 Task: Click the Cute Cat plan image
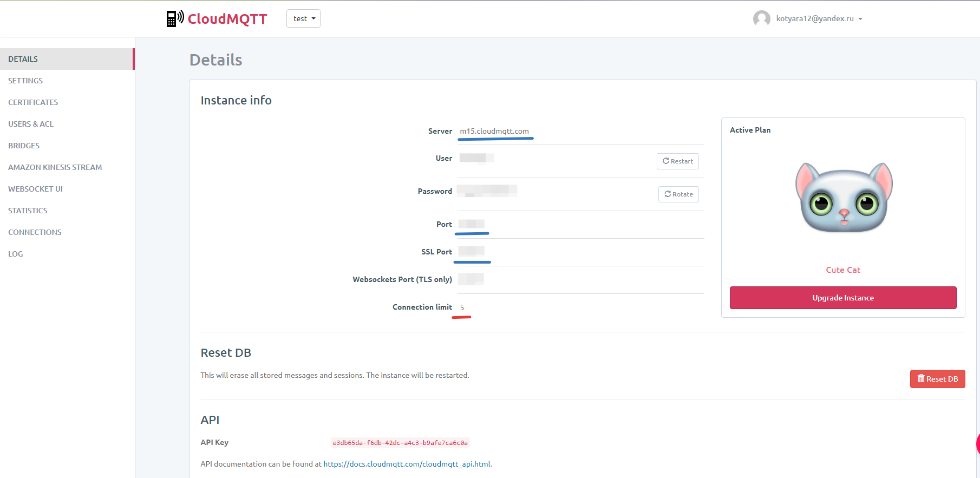point(843,198)
